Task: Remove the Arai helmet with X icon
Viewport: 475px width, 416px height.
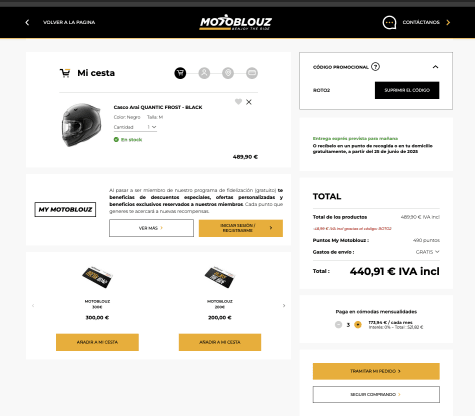Action: (249, 102)
